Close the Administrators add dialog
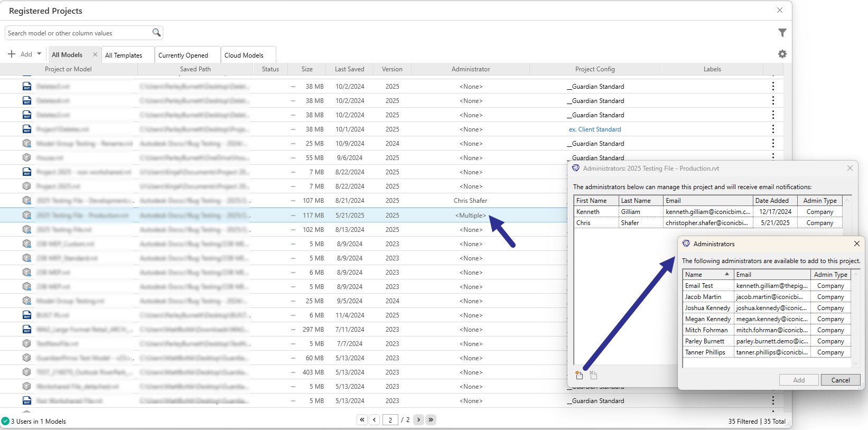 point(856,244)
